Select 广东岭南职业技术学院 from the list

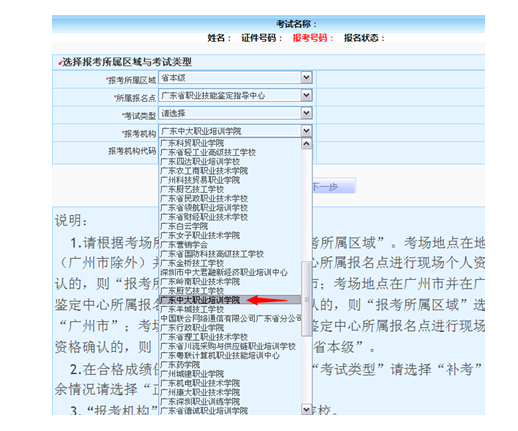coord(230,282)
